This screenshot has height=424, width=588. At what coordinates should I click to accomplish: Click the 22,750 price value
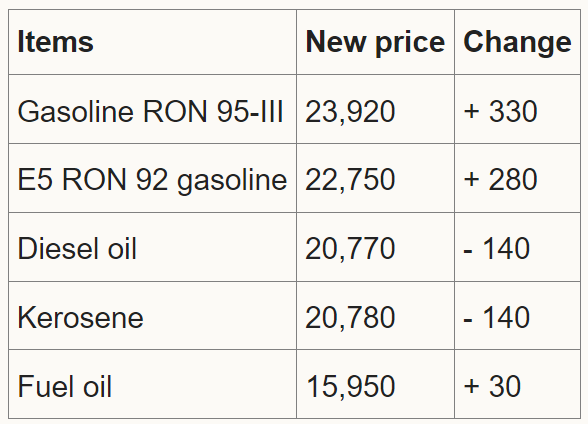(x=350, y=180)
